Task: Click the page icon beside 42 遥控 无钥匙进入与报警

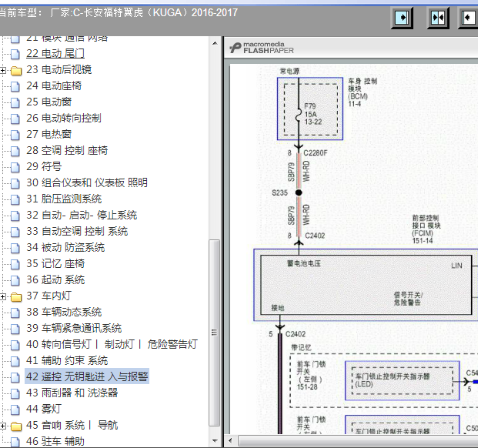Action: click(x=15, y=377)
